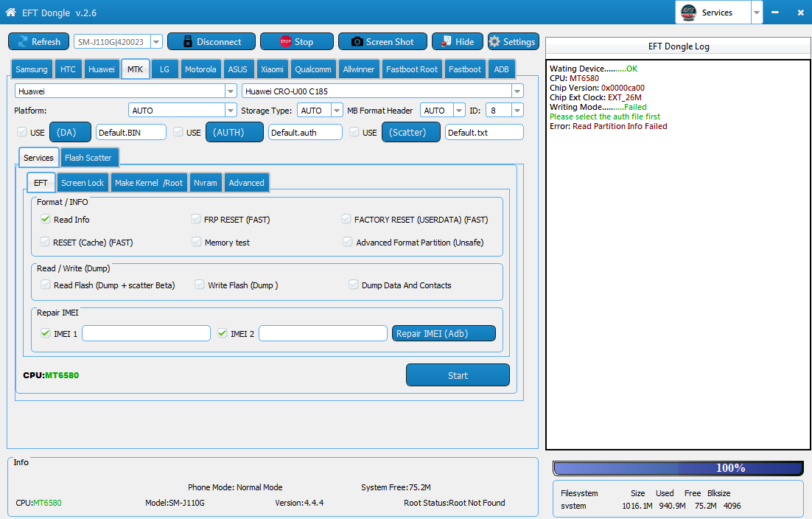Switch to the Samsung tab
The image size is (812, 519).
tap(32, 69)
